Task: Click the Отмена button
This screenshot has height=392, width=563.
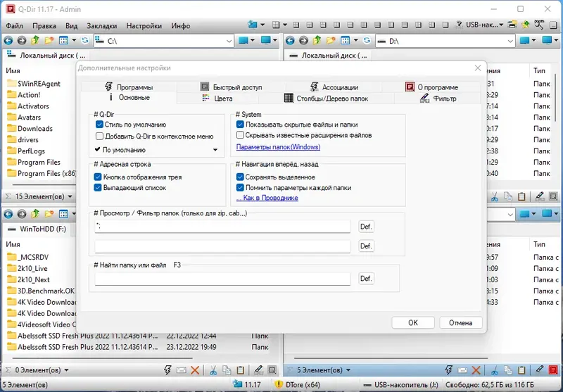Action: pyautogui.click(x=461, y=323)
